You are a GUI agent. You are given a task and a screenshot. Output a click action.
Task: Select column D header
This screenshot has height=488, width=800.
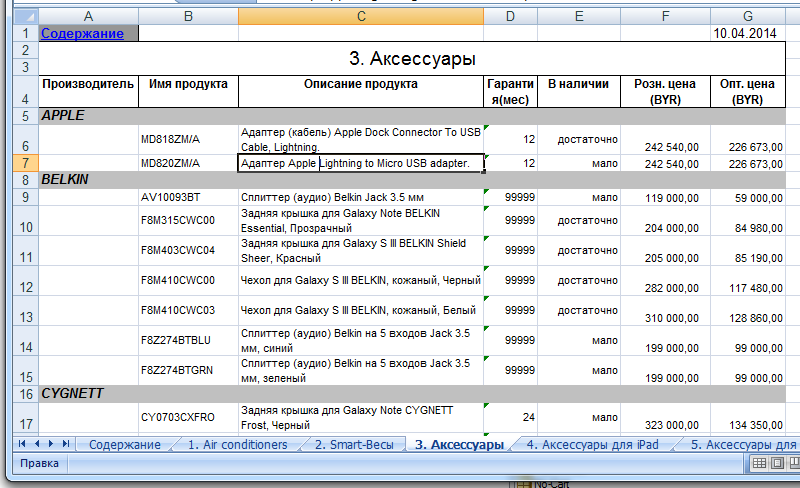click(510, 16)
